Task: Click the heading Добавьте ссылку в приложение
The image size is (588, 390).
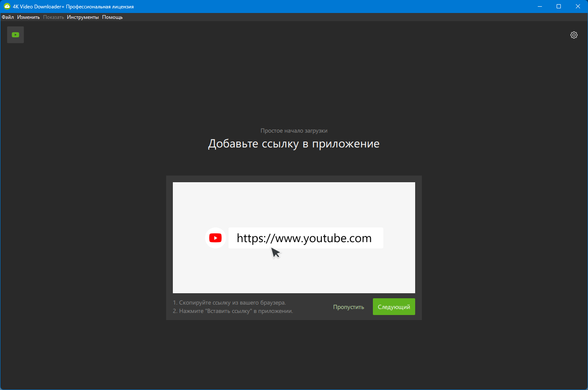Action: pyautogui.click(x=294, y=144)
